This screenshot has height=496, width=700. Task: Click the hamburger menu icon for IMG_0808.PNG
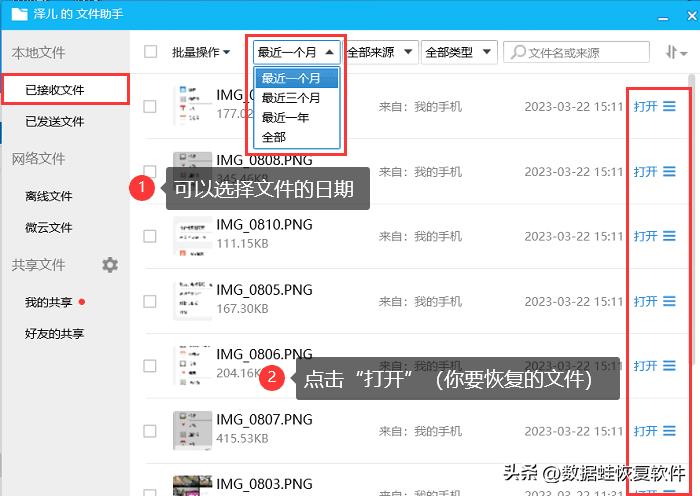669,171
